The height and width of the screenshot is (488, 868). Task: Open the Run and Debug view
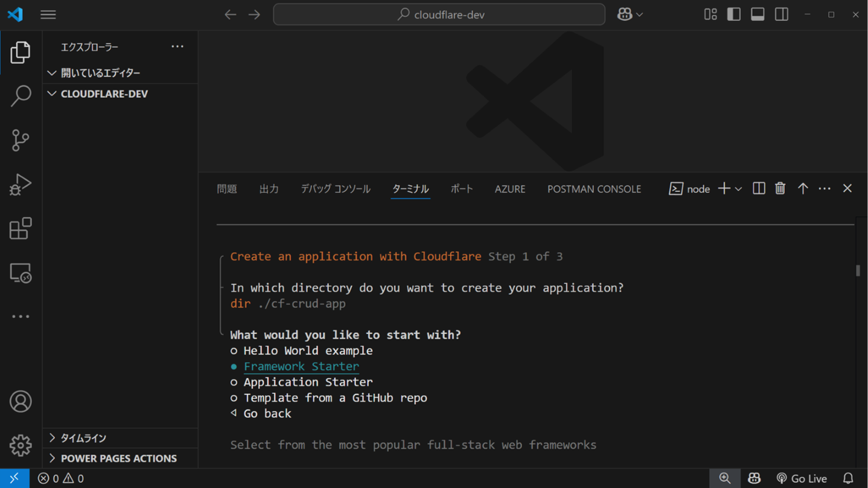tap(21, 184)
